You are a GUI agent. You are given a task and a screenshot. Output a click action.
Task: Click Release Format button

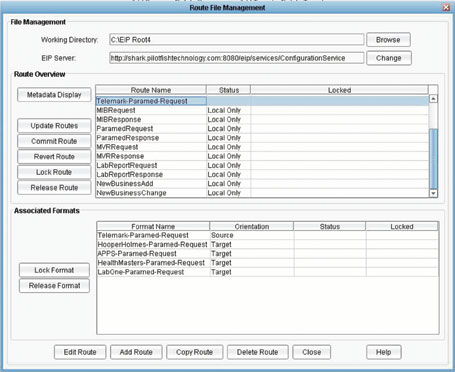click(x=54, y=286)
